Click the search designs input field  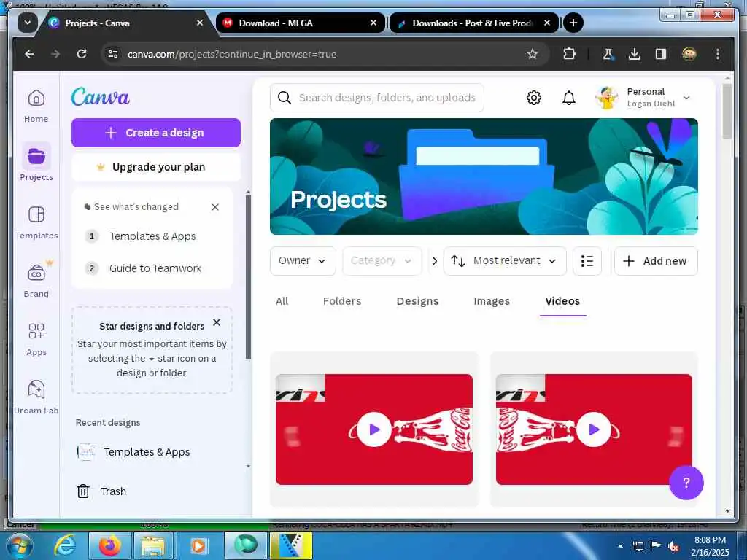point(377,98)
